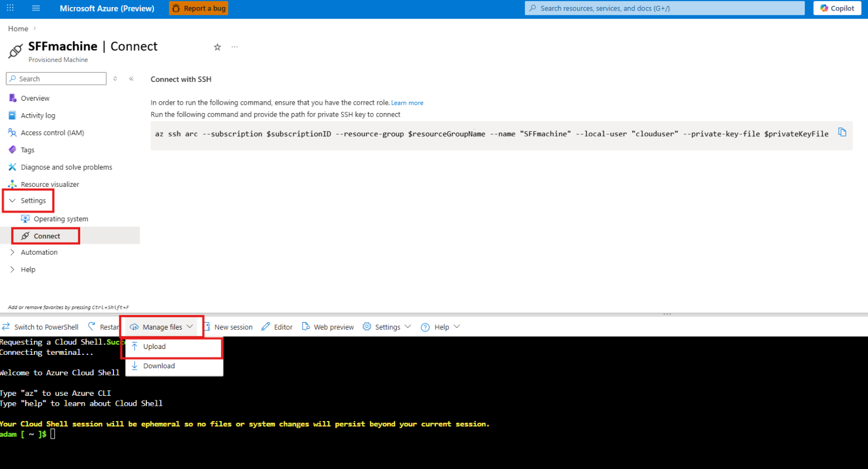The width and height of the screenshot is (868, 469).
Task: Click the Overview icon in the sidebar
Action: (x=12, y=98)
